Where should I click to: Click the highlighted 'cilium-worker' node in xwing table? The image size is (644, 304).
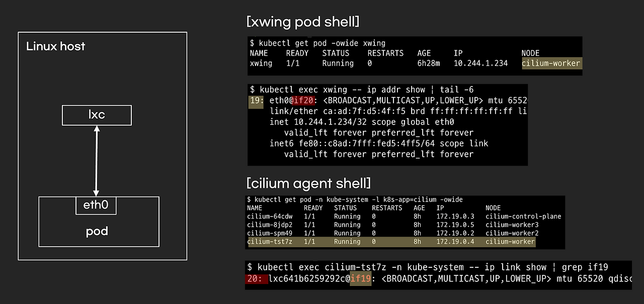tap(551, 63)
